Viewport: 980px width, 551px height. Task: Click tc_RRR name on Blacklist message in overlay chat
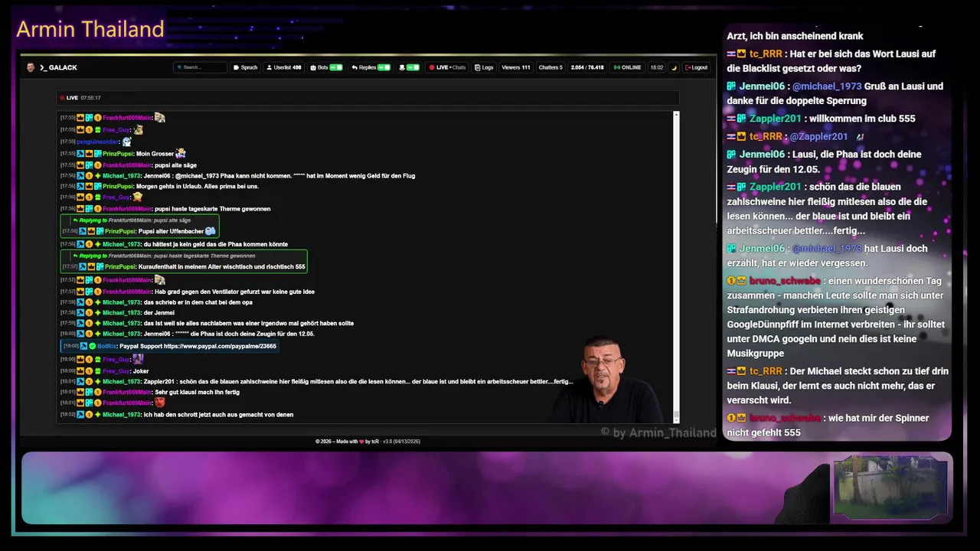[x=766, y=54]
